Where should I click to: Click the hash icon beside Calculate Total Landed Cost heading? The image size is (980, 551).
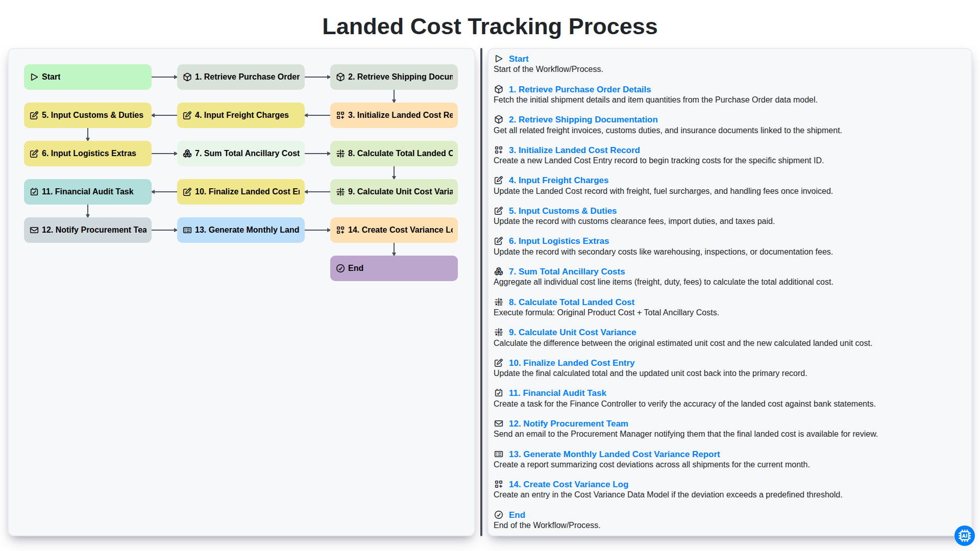[x=499, y=302]
